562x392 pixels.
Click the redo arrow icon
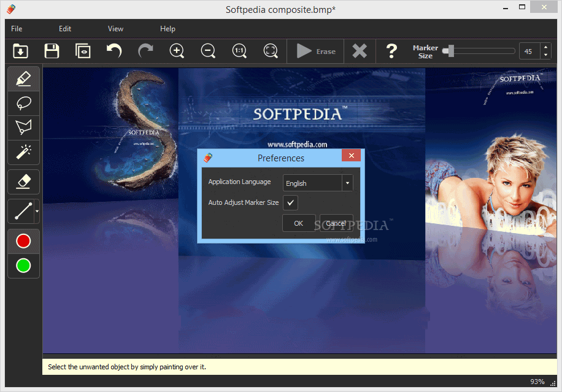(145, 52)
